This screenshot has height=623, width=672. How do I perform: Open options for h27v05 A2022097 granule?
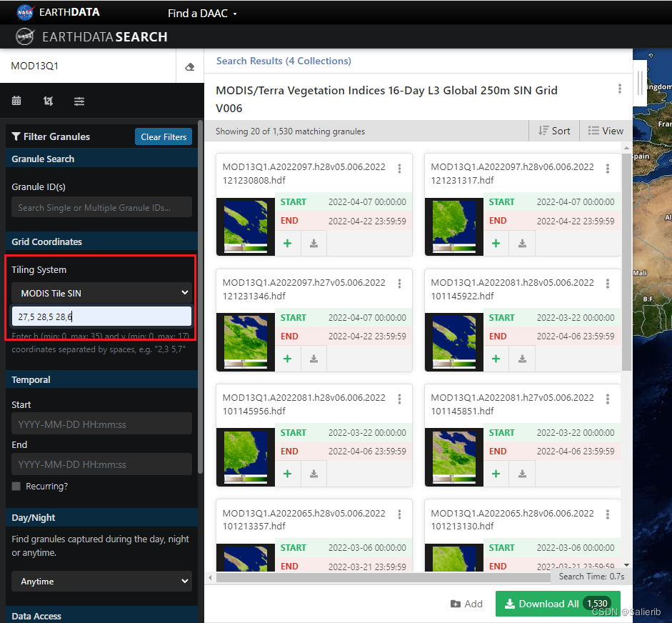(x=399, y=284)
